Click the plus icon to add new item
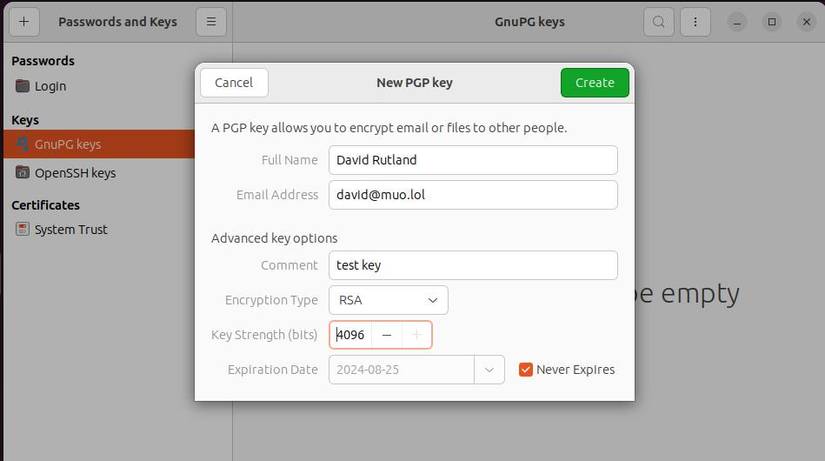This screenshot has height=461, width=825. [x=23, y=21]
